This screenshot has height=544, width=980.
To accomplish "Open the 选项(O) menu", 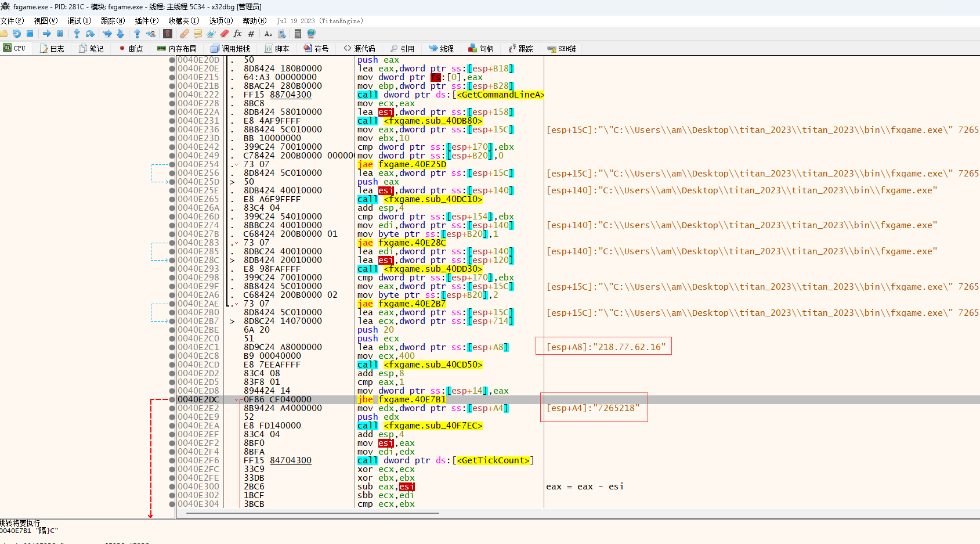I will (221, 21).
